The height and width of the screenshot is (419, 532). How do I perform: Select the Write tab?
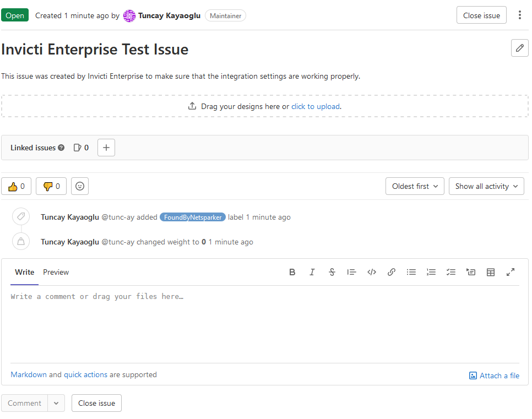(24, 272)
